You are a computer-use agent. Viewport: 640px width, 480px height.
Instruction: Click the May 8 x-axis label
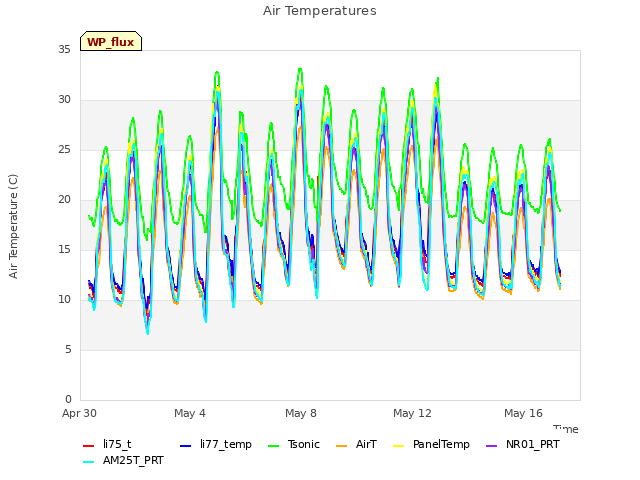click(301, 413)
